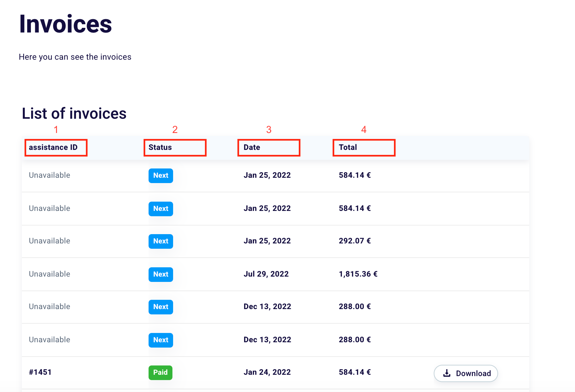
Task: Click the 'Here you can see the invoices' text
Action: tap(75, 57)
